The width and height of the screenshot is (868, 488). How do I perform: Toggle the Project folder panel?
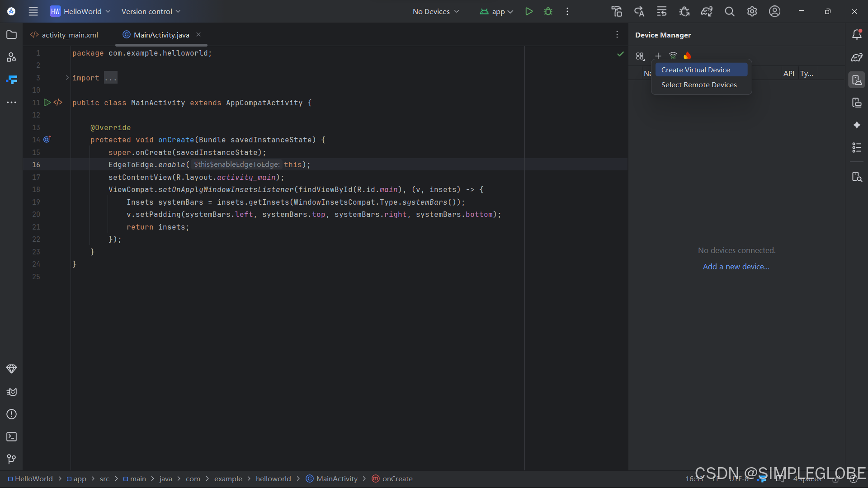point(12,35)
